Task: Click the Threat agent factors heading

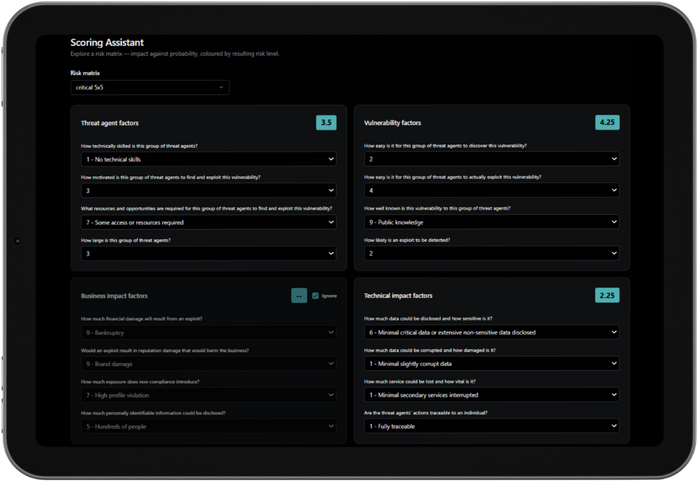Action: coord(110,123)
